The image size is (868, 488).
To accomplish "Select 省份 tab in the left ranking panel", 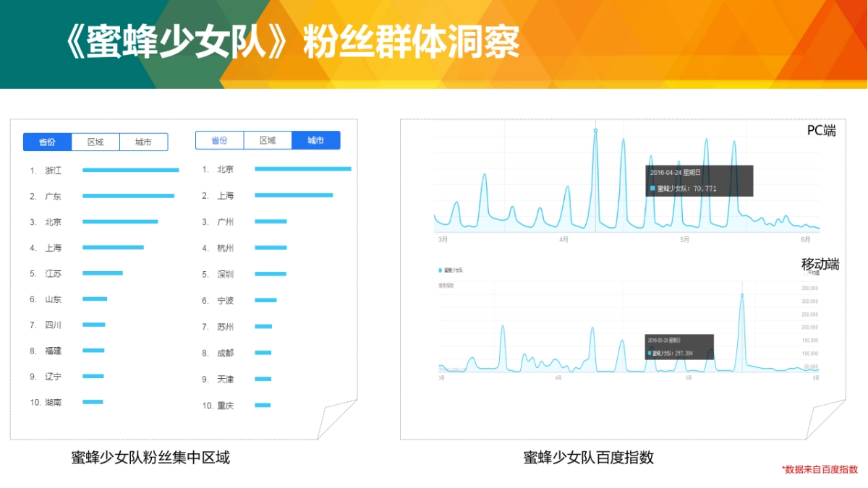I will [x=47, y=142].
